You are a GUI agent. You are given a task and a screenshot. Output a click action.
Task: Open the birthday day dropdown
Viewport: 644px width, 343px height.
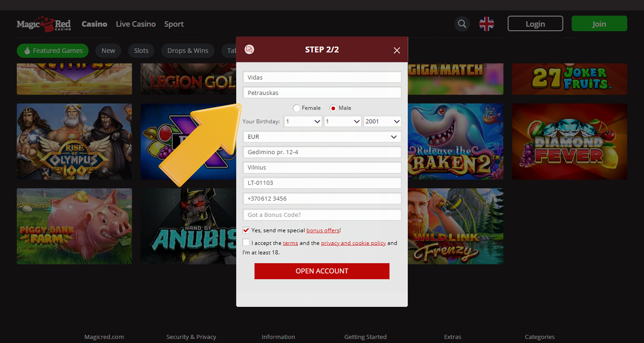[303, 121]
